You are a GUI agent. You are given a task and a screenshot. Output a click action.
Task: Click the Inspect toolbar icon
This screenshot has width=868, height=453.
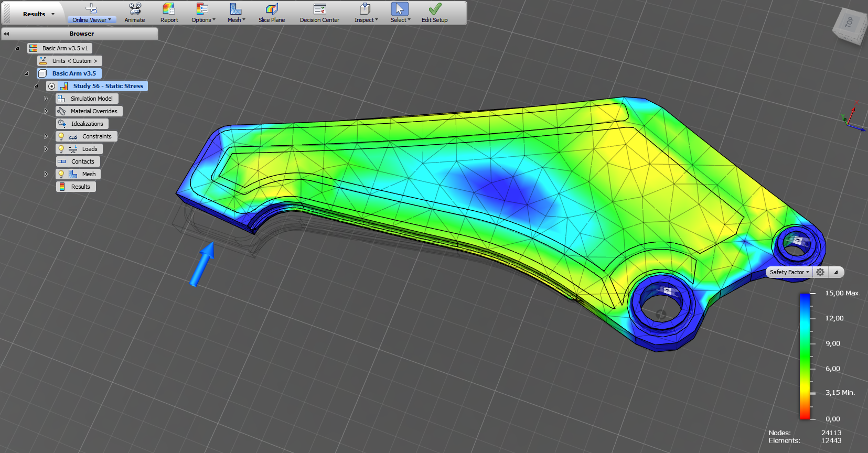point(365,9)
